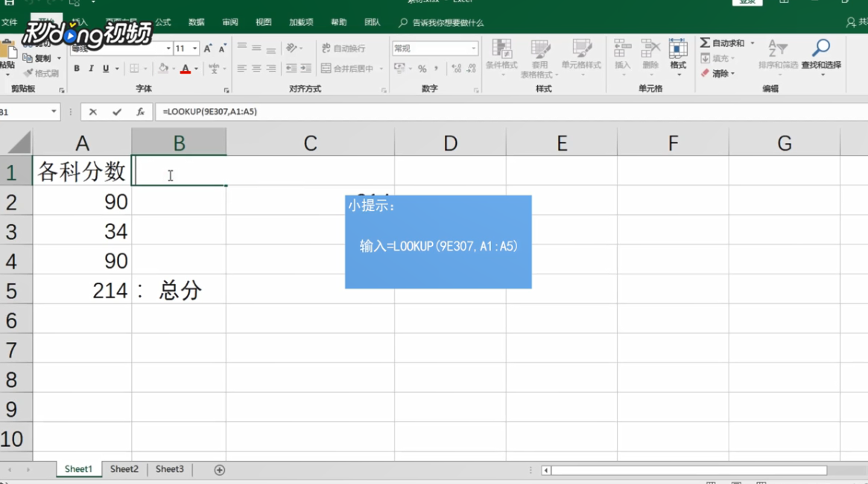This screenshot has height=484, width=868.
Task: Expand the font name dropdown
Action: coord(168,48)
